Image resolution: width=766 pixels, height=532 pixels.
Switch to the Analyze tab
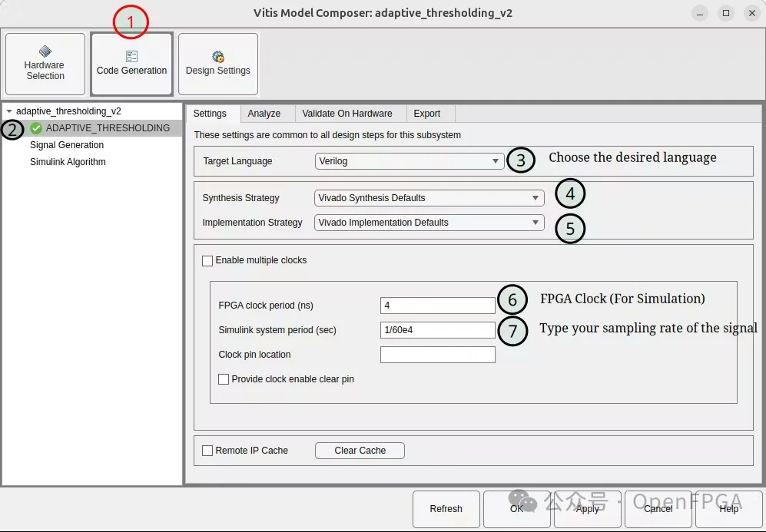(x=264, y=114)
